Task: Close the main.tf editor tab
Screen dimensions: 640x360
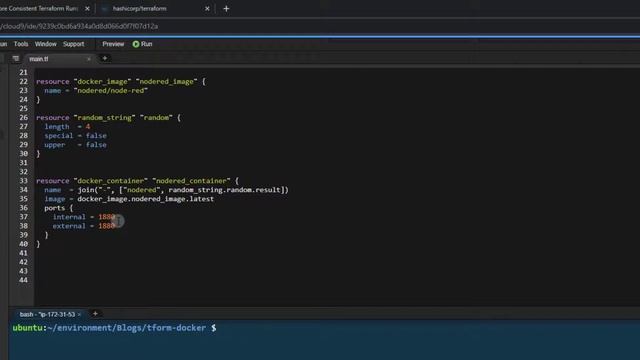Action: (89, 59)
